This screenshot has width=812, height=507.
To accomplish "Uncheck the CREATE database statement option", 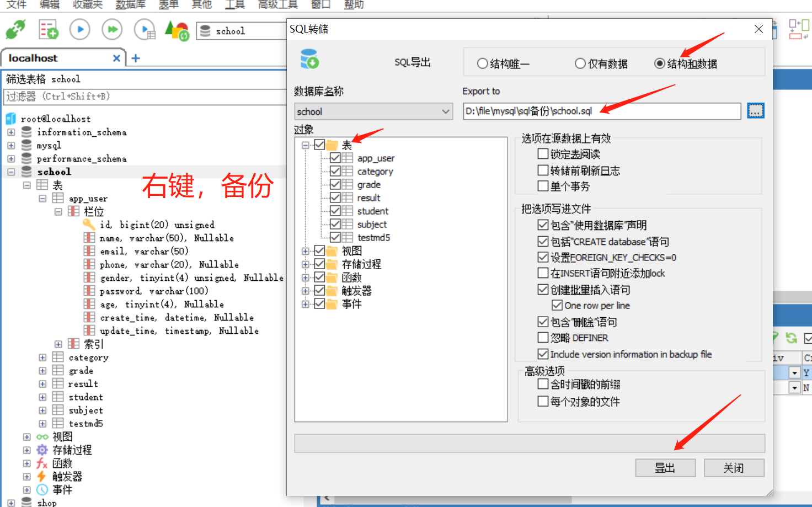I will [543, 241].
